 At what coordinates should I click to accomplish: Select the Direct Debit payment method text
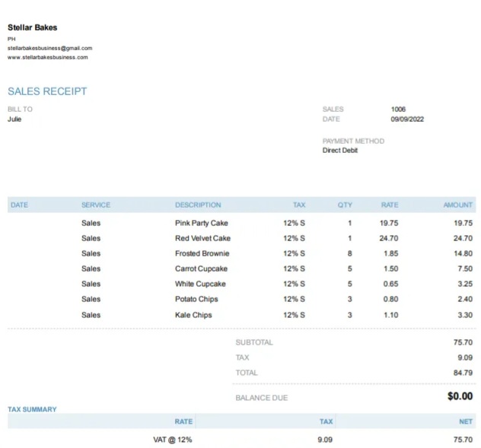pyautogui.click(x=340, y=151)
